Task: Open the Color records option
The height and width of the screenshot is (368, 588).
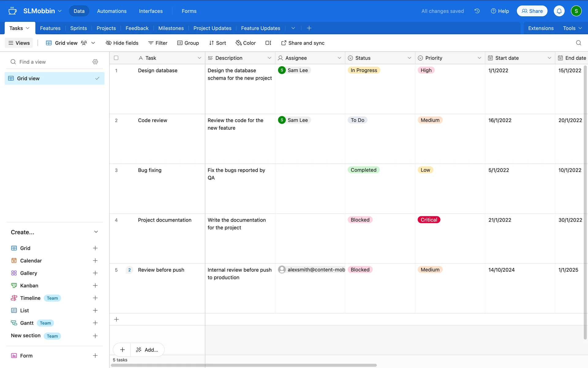Action: click(x=245, y=43)
